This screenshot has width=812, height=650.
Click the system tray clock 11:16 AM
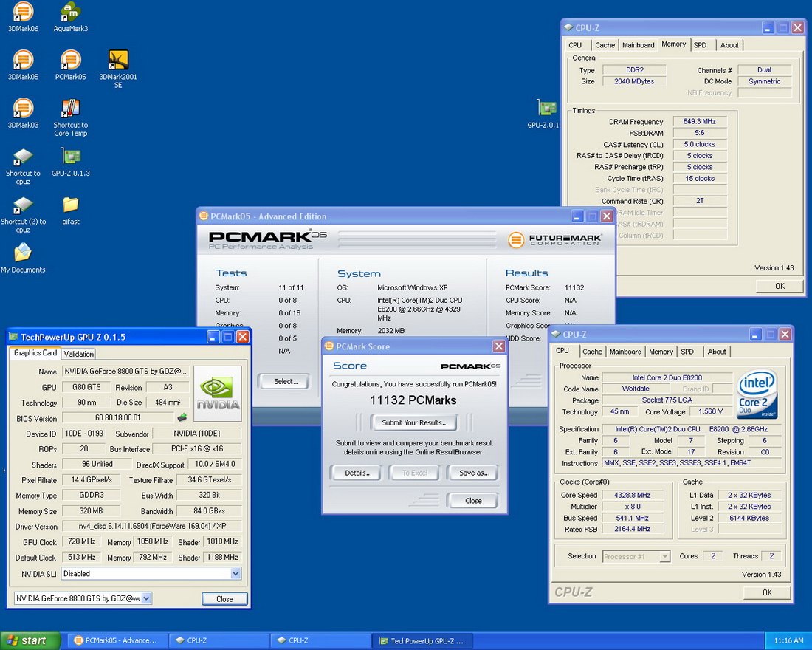pyautogui.click(x=788, y=640)
